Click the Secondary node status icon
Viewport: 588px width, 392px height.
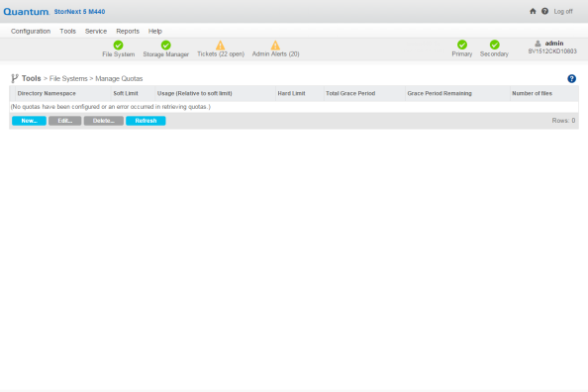(495, 45)
